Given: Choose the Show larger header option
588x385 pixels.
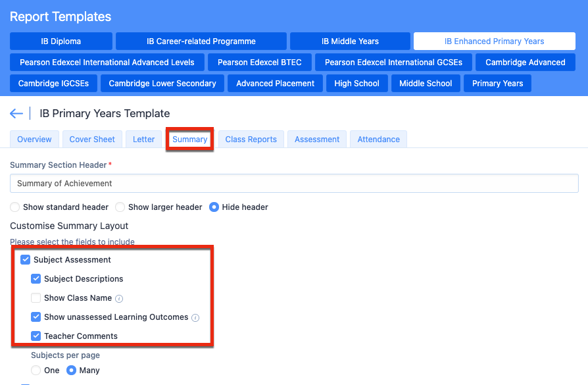Looking at the screenshot, I should [120, 207].
